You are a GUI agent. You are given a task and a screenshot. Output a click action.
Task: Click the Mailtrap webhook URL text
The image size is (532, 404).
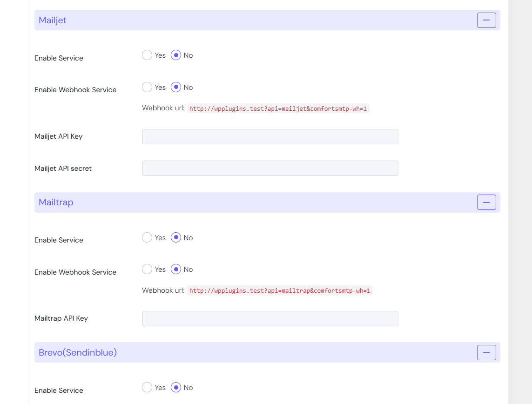(280, 291)
